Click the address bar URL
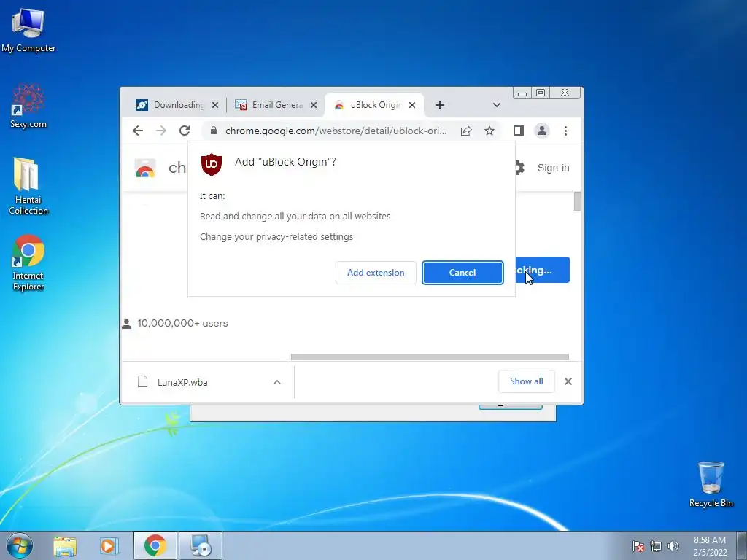The height and width of the screenshot is (560, 747). click(336, 131)
